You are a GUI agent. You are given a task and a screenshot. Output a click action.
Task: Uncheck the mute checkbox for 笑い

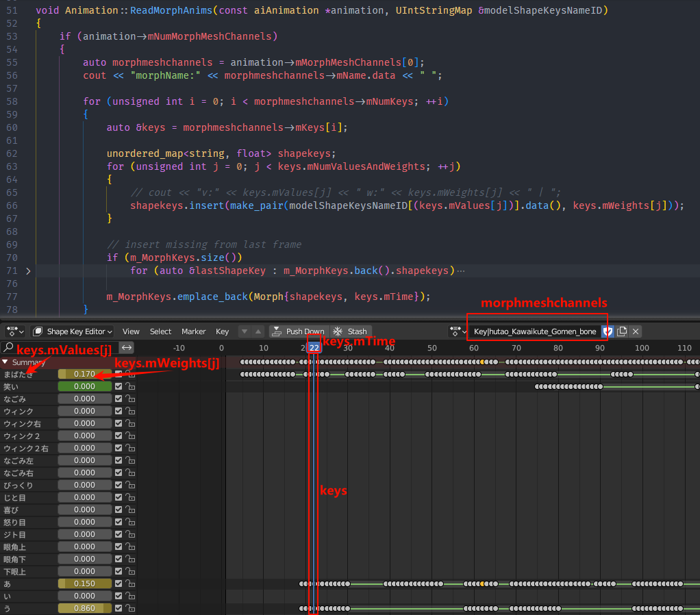(118, 386)
